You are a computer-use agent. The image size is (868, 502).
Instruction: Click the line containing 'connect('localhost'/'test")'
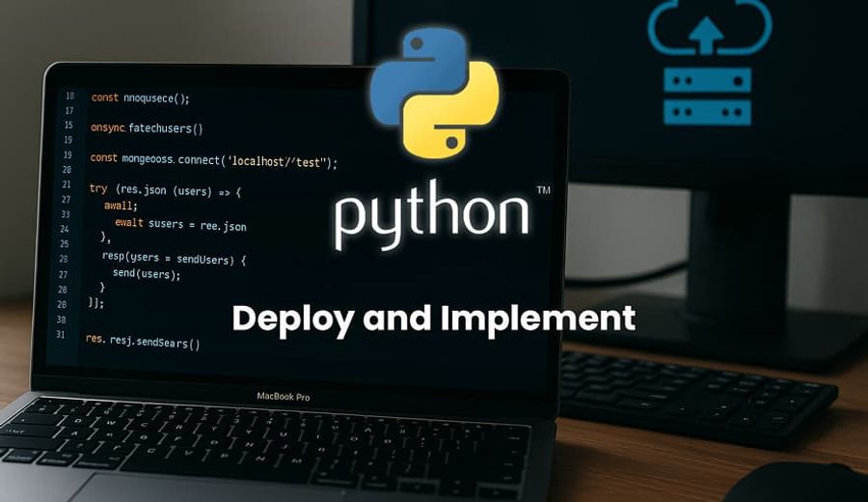click(x=213, y=160)
